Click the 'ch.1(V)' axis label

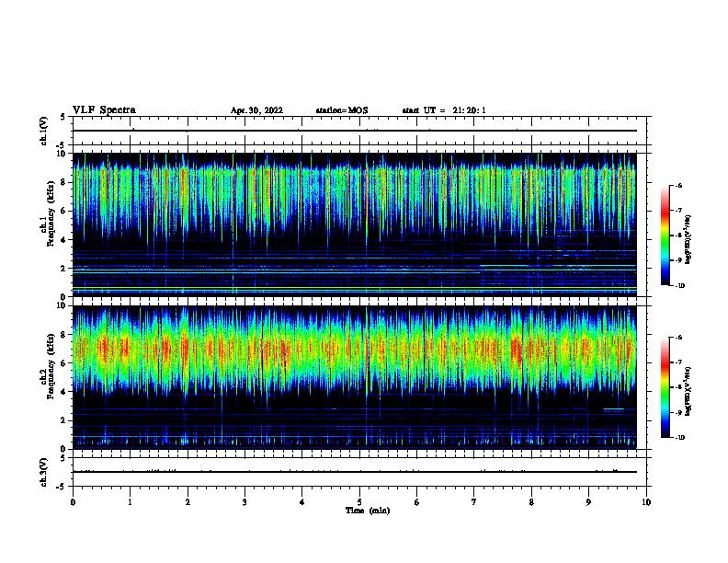click(x=43, y=131)
